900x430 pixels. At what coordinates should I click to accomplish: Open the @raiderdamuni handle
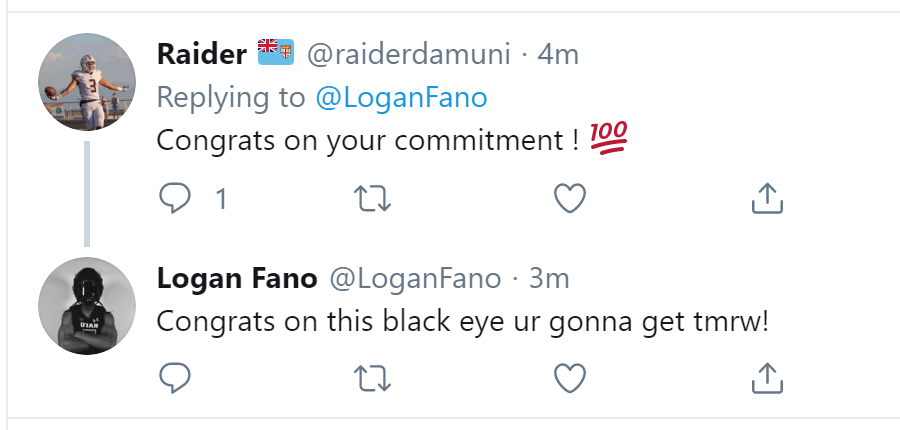(411, 54)
